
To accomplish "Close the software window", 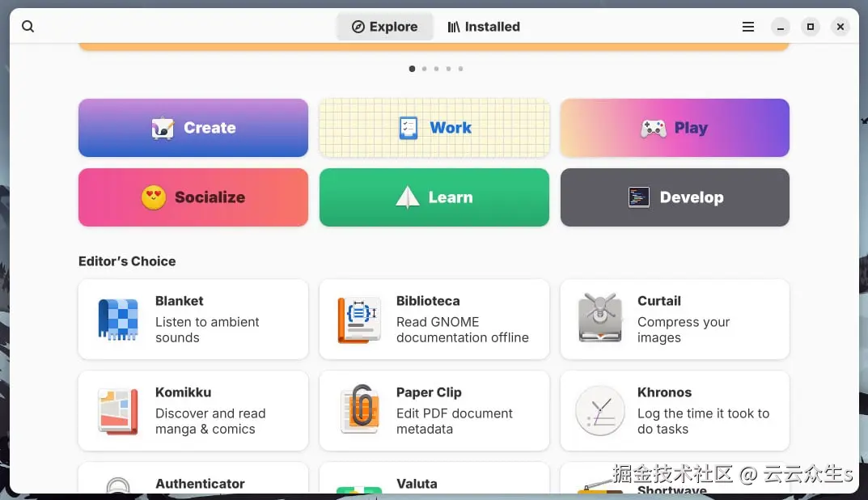I will coord(840,27).
